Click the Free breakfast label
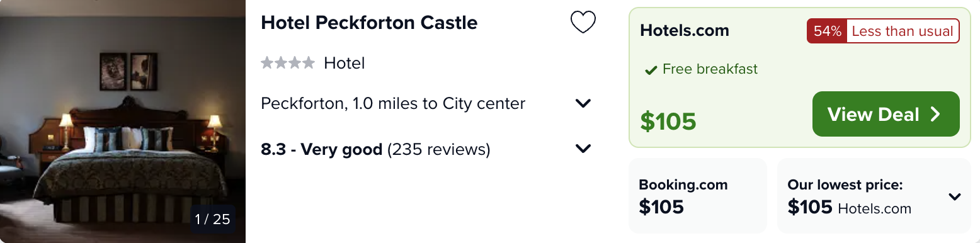Image resolution: width=980 pixels, height=243 pixels. point(710,69)
